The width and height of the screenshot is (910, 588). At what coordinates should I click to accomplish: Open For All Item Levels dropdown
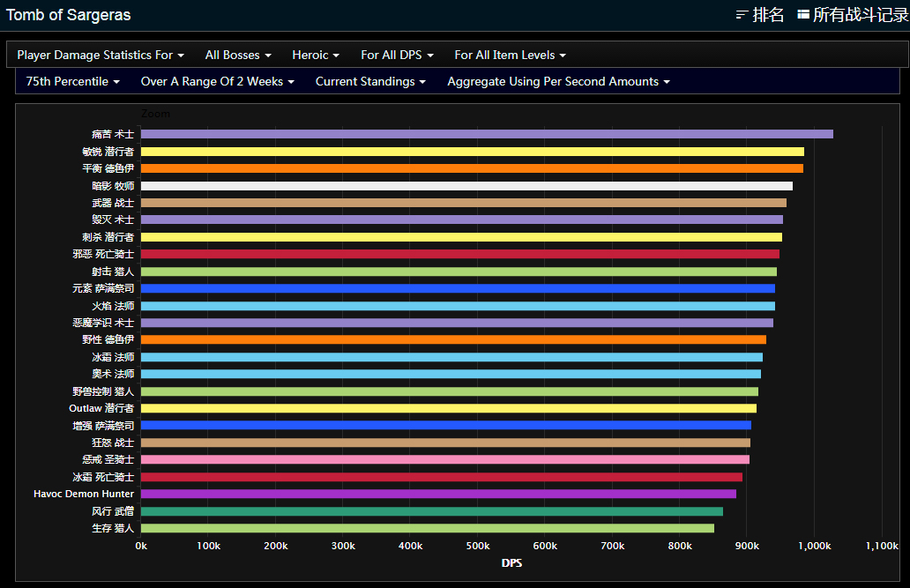pos(510,55)
